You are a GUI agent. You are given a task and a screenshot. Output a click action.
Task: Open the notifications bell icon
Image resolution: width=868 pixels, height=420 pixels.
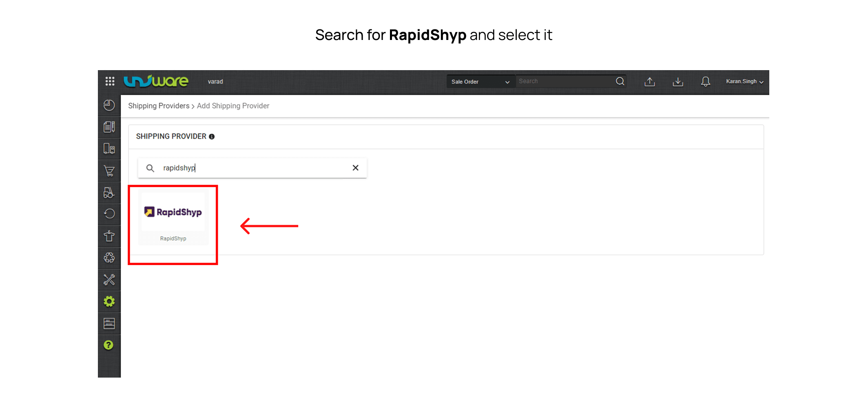(706, 82)
